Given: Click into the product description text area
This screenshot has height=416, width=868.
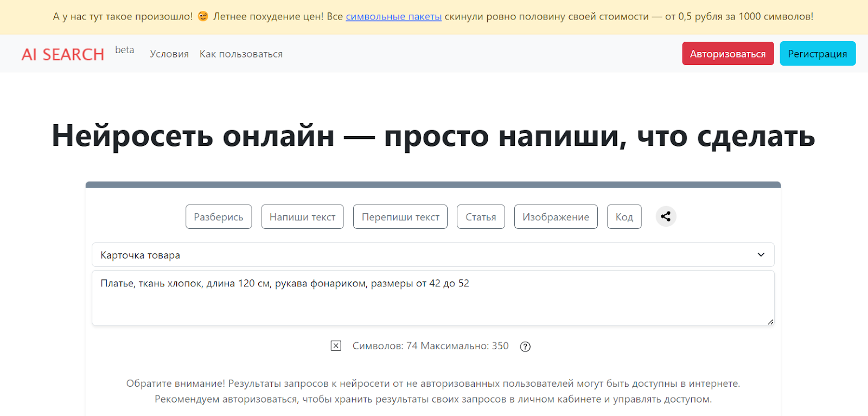Looking at the screenshot, I should (433, 298).
